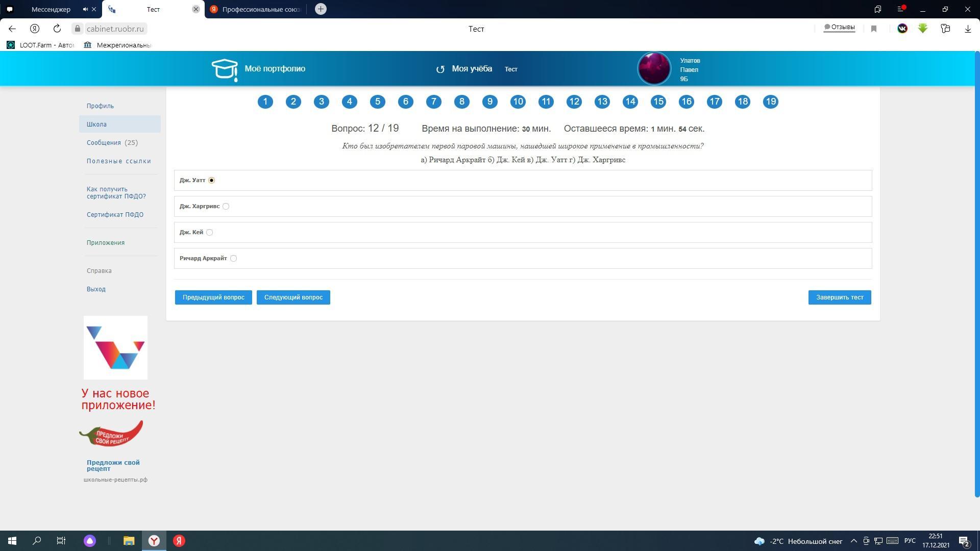Open Alice assistant icon in taskbar
The image size is (980, 551).
pos(90,541)
